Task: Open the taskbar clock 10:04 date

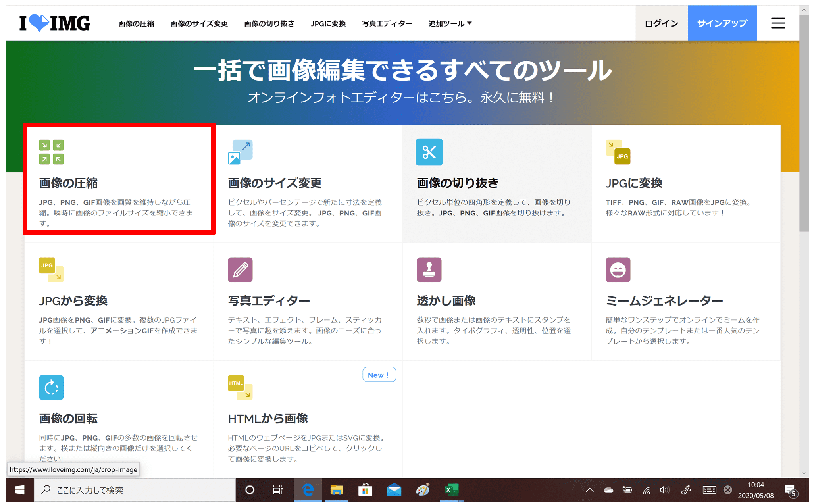Action: point(756,490)
